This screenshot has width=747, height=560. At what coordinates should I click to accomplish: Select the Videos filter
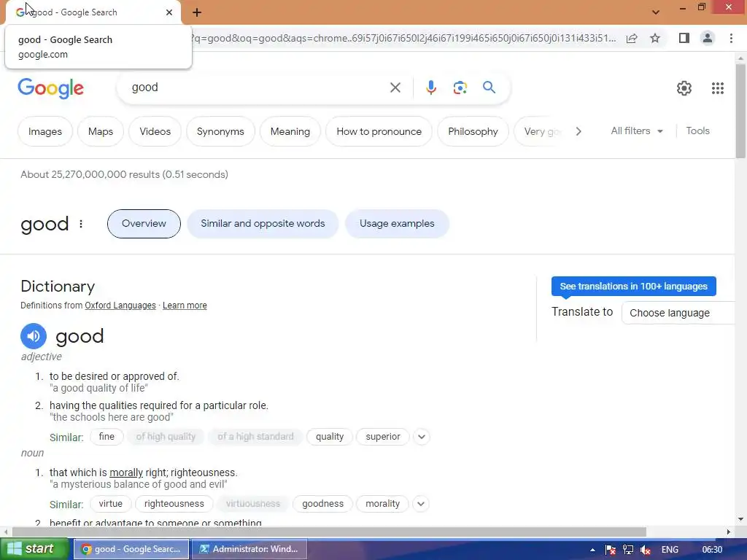click(155, 131)
